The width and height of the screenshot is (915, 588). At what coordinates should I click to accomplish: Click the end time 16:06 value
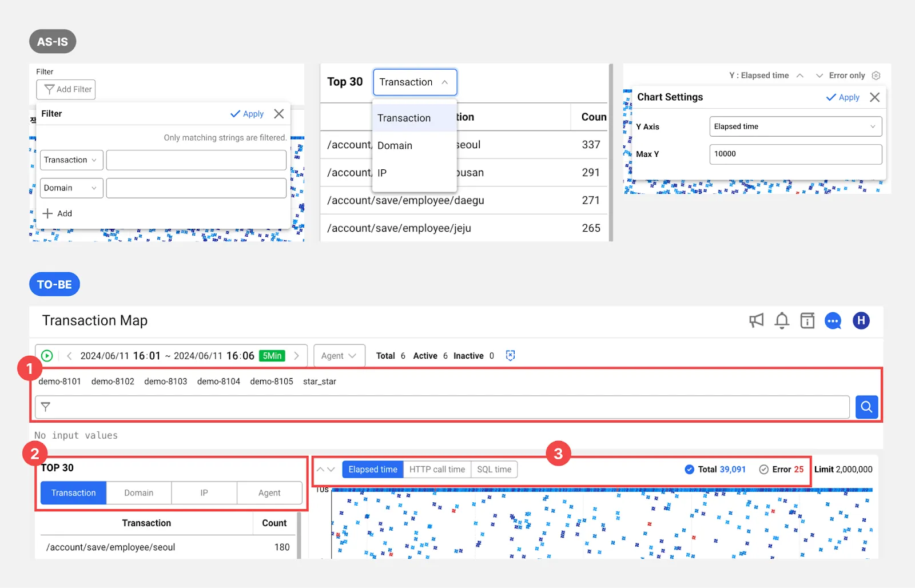click(x=240, y=356)
